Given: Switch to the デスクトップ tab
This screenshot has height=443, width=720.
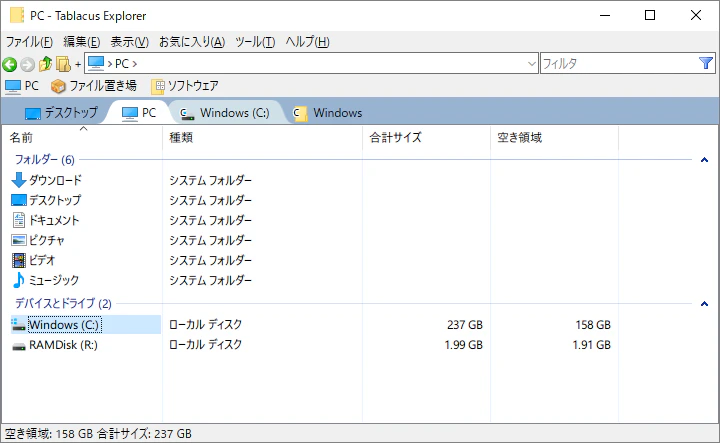Looking at the screenshot, I should click(x=61, y=112).
